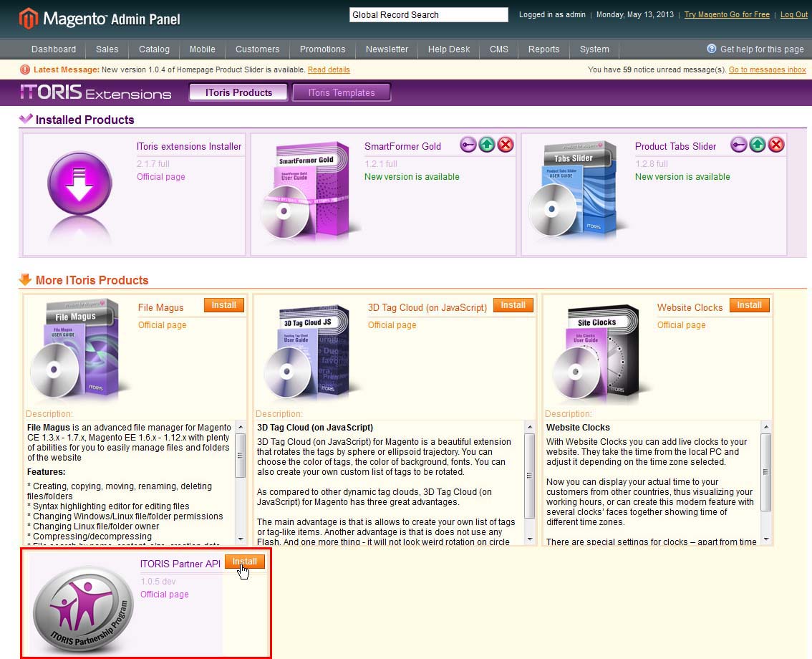Click Try Magento Go for Free
The width and height of the screenshot is (812, 659).
[727, 14]
